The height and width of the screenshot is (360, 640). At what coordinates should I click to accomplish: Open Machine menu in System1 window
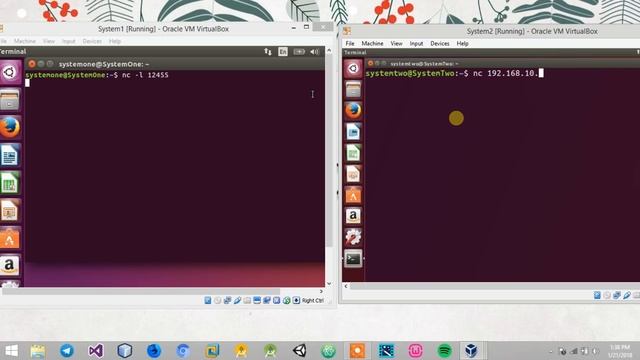pyautogui.click(x=25, y=41)
